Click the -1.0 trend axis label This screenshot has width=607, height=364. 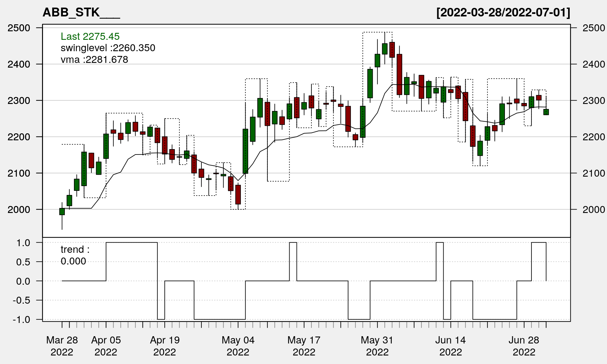pos(21,319)
